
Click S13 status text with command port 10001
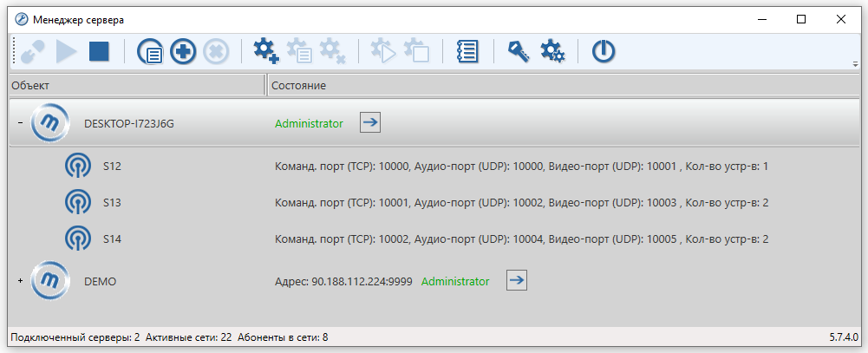pos(521,202)
